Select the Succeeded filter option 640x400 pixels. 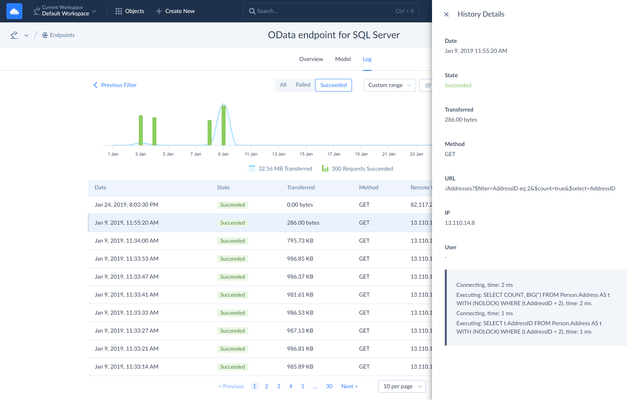333,85
